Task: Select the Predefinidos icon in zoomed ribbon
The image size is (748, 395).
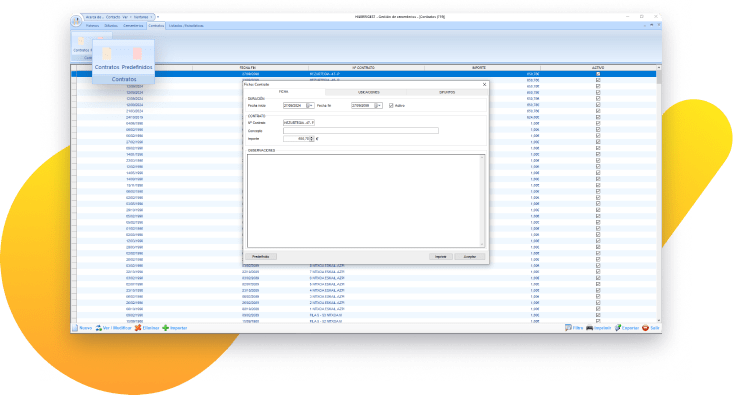Action: pyautogui.click(x=137, y=53)
